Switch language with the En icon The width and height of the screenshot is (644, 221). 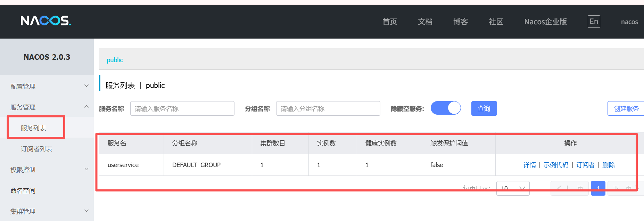[594, 22]
